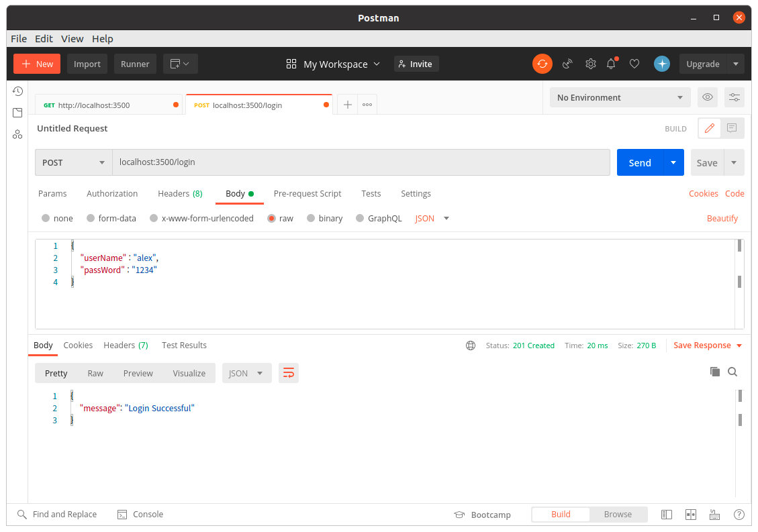
Task: Open the No Environment dropdown
Action: [618, 97]
